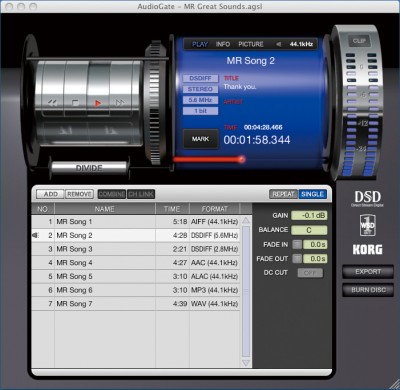Click the MARK button
This screenshot has height=390, width=400.
pyautogui.click(x=201, y=139)
